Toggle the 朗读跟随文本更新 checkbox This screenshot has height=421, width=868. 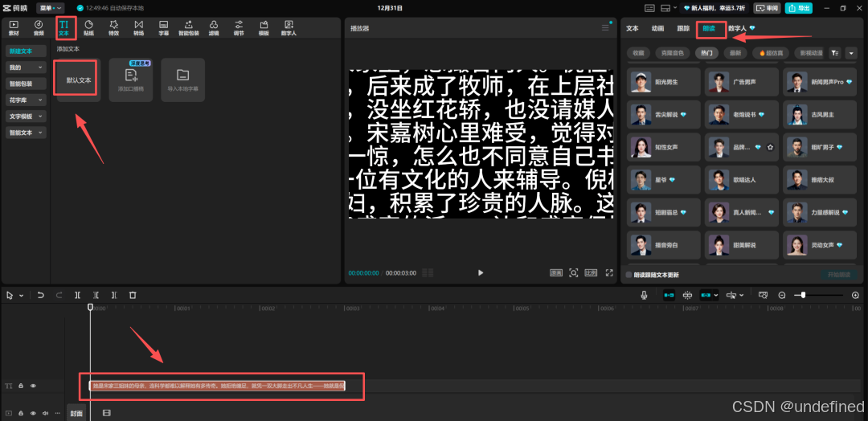[628, 275]
